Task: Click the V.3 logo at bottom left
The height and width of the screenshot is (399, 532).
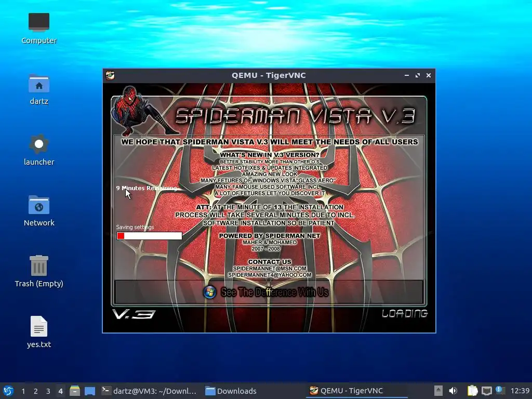Action: click(x=134, y=314)
